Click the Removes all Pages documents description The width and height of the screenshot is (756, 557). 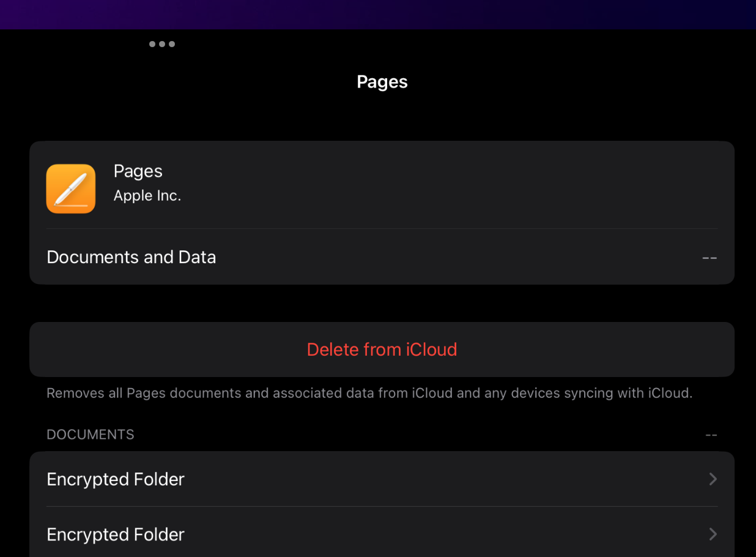point(369,393)
